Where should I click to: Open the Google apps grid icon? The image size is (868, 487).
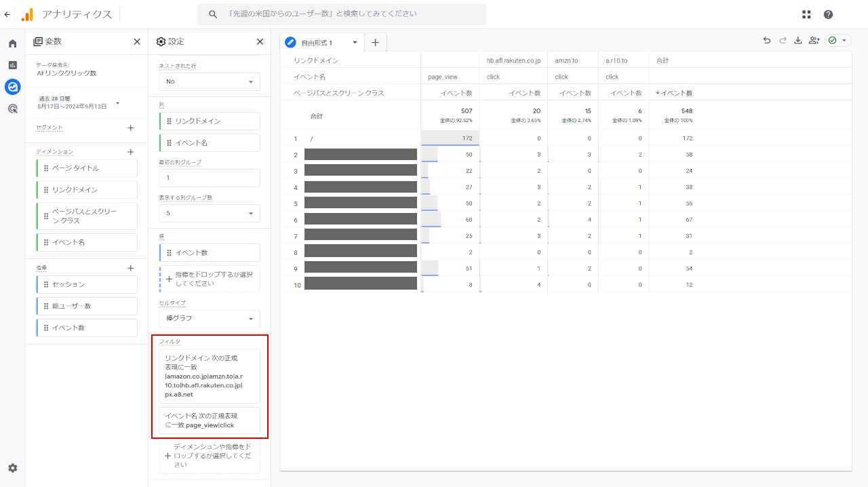(x=806, y=14)
